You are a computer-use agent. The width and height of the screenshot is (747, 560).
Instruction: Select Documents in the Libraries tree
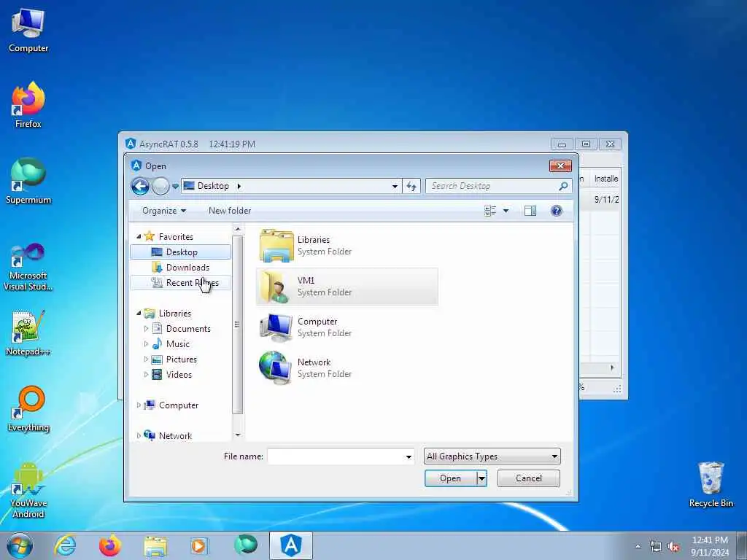[187, 329]
